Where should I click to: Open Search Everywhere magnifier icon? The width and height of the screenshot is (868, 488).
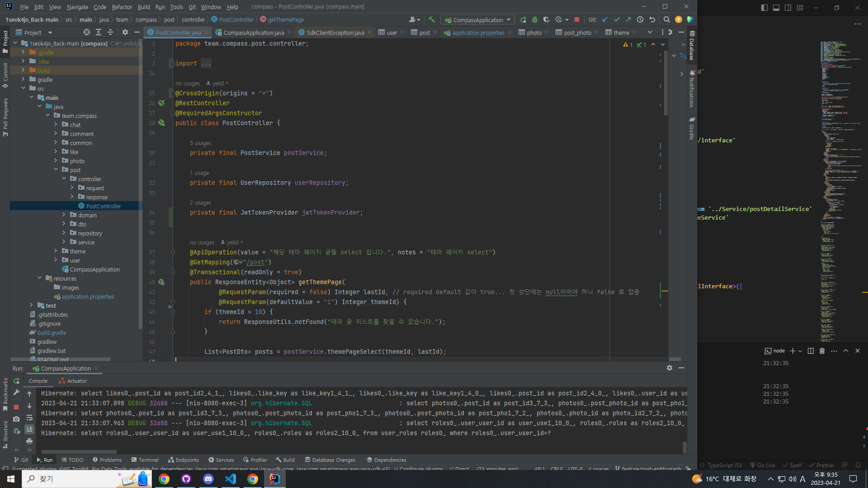[666, 19]
